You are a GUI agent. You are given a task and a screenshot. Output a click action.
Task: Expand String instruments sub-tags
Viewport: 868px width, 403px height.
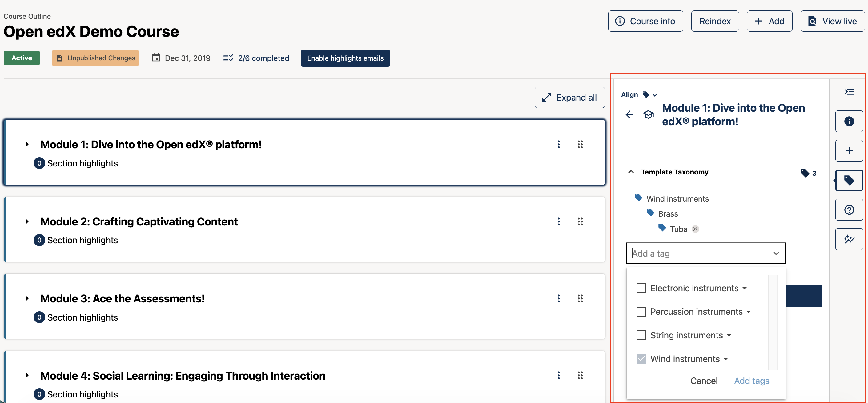point(729,336)
